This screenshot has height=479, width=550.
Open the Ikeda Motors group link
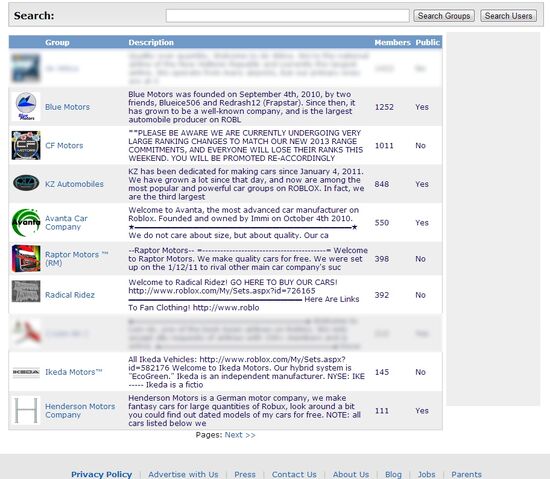[x=74, y=372]
